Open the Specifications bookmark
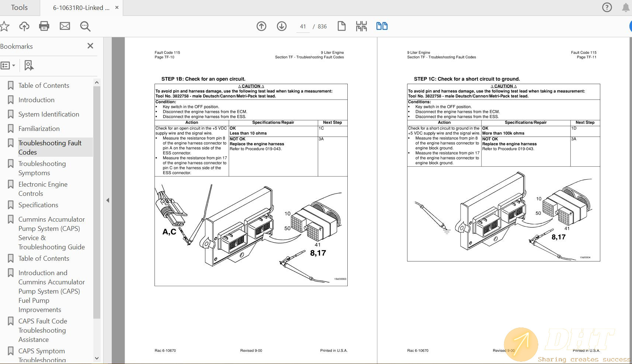Viewport: 632px width, 364px height. (38, 205)
